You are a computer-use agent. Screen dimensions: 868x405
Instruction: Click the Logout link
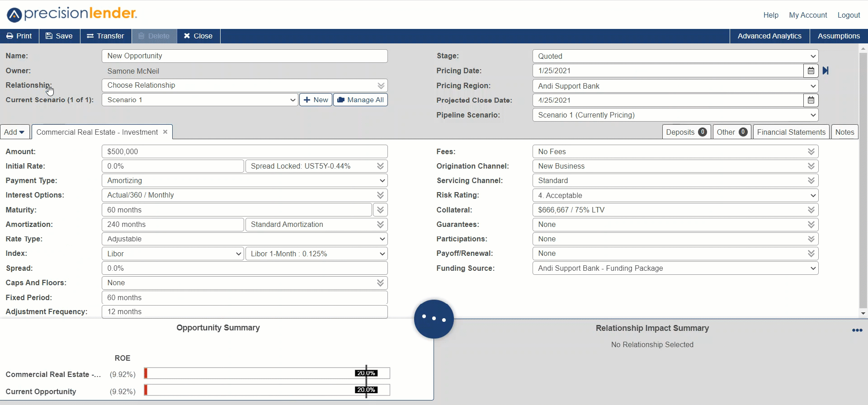pos(849,15)
